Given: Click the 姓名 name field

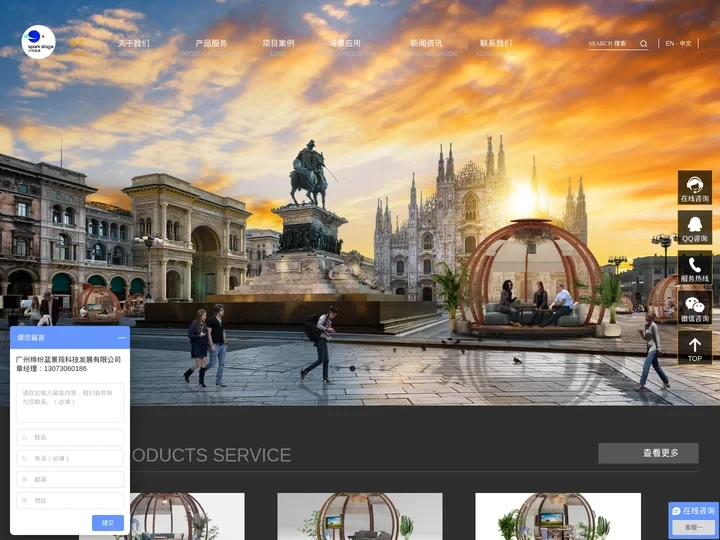Looking at the screenshot, I should coord(70,438).
